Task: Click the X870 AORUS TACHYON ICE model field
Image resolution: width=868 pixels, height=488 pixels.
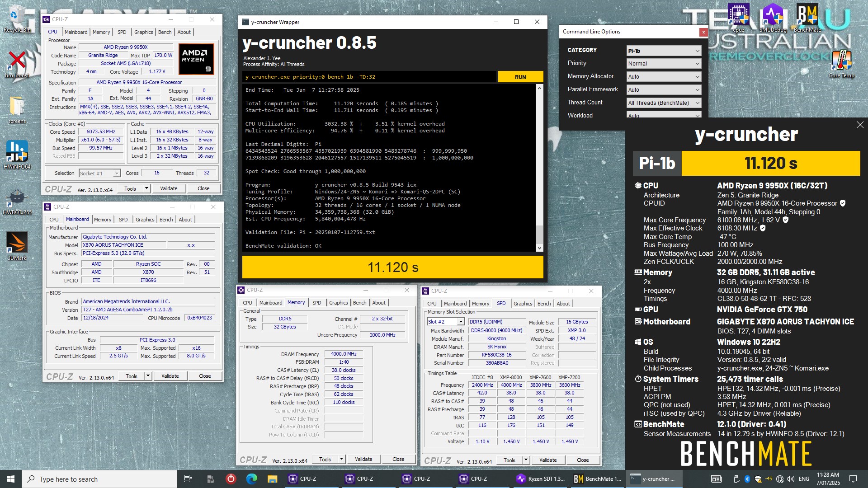Action: point(124,245)
